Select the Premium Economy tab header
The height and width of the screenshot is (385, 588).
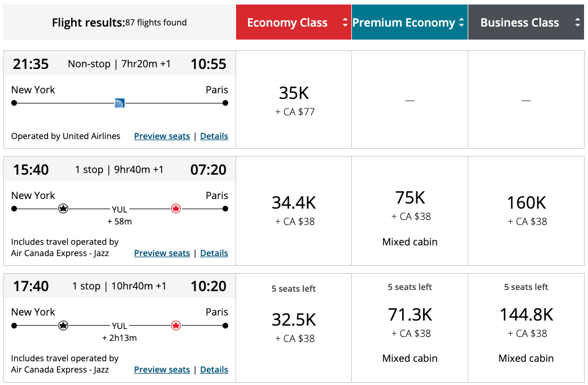pos(403,23)
